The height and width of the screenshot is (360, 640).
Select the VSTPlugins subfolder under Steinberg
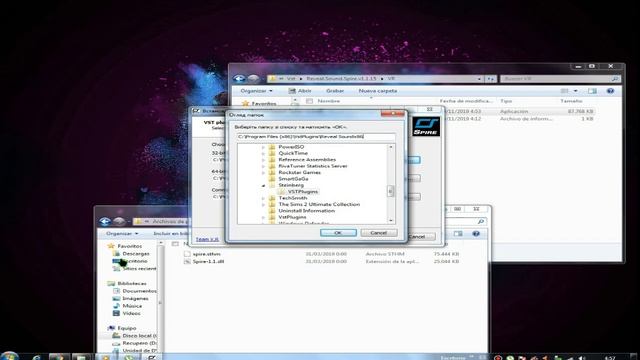click(x=302, y=191)
